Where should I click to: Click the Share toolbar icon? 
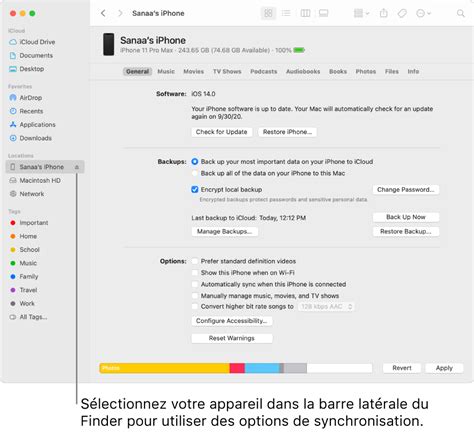pyautogui.click(x=384, y=13)
